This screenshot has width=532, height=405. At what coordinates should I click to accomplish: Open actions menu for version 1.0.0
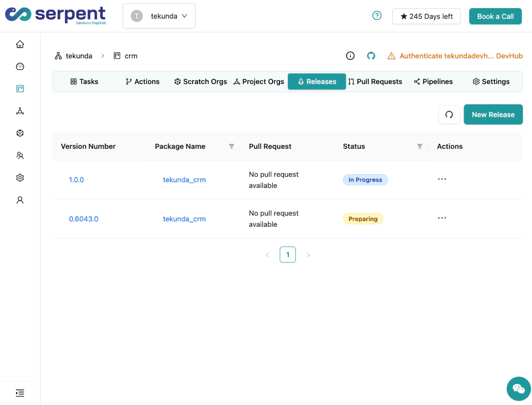[442, 179]
